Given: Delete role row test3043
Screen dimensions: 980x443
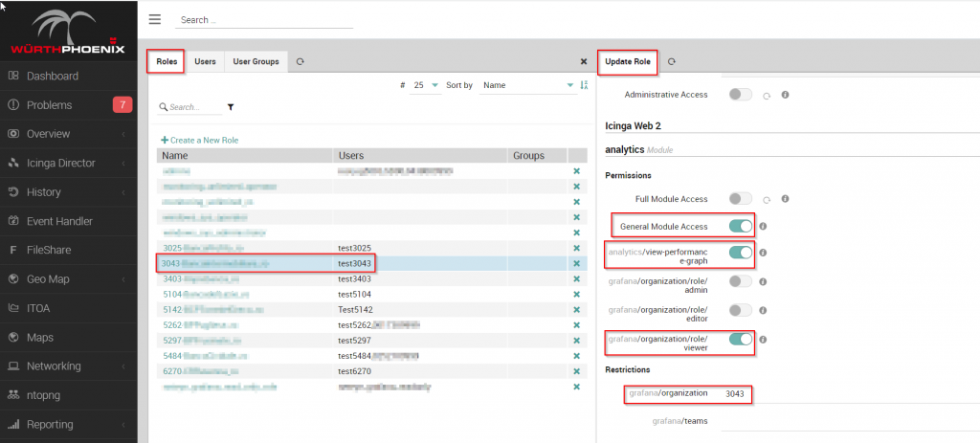Looking at the screenshot, I should coord(577,264).
